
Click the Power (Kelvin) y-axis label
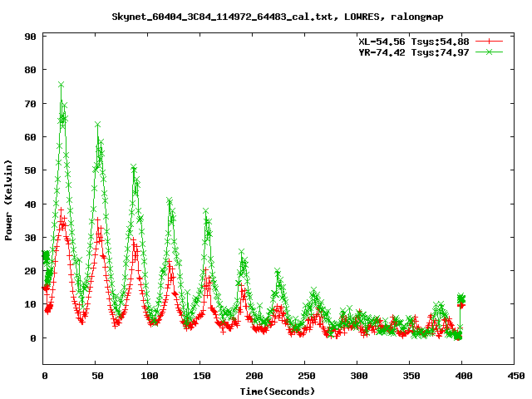click(8, 200)
